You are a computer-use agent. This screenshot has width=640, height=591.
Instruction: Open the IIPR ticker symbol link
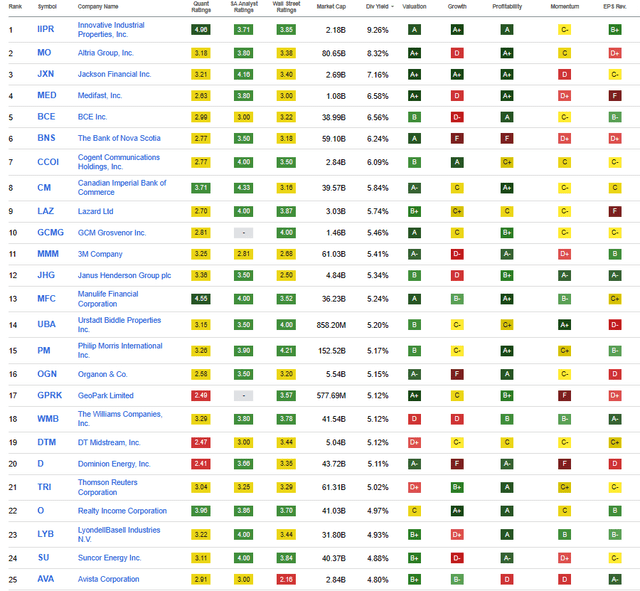coord(45,29)
